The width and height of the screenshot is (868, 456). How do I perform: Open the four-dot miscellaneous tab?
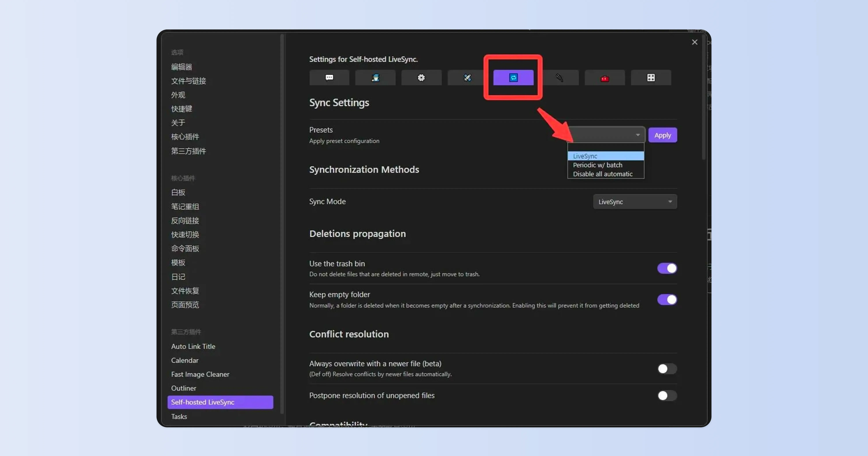(651, 77)
